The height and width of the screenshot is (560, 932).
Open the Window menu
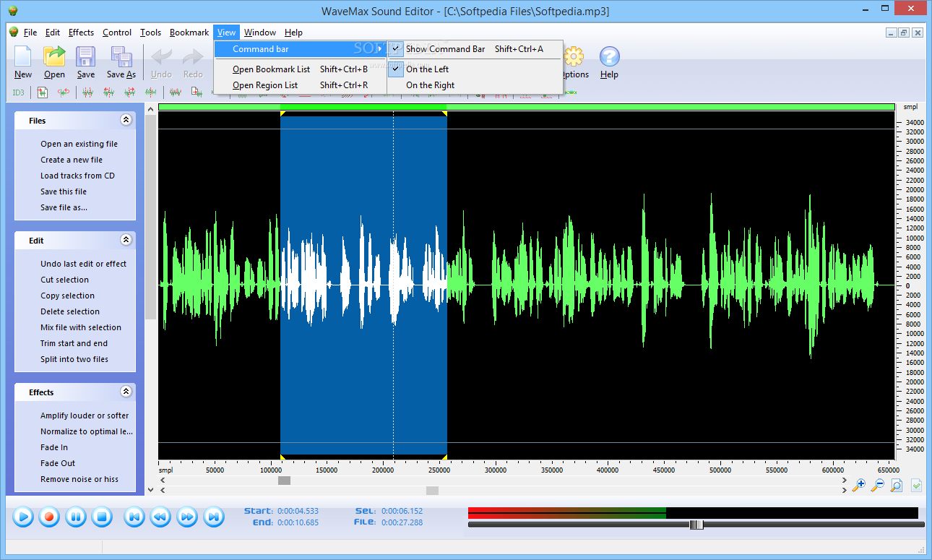259,33
